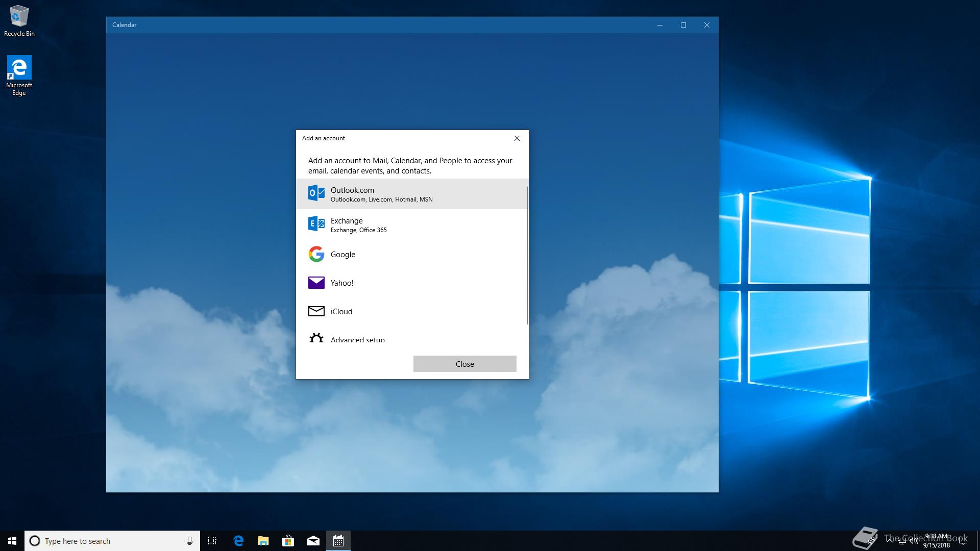Image resolution: width=980 pixels, height=551 pixels.
Task: Click the Type here to search box
Action: 112,541
